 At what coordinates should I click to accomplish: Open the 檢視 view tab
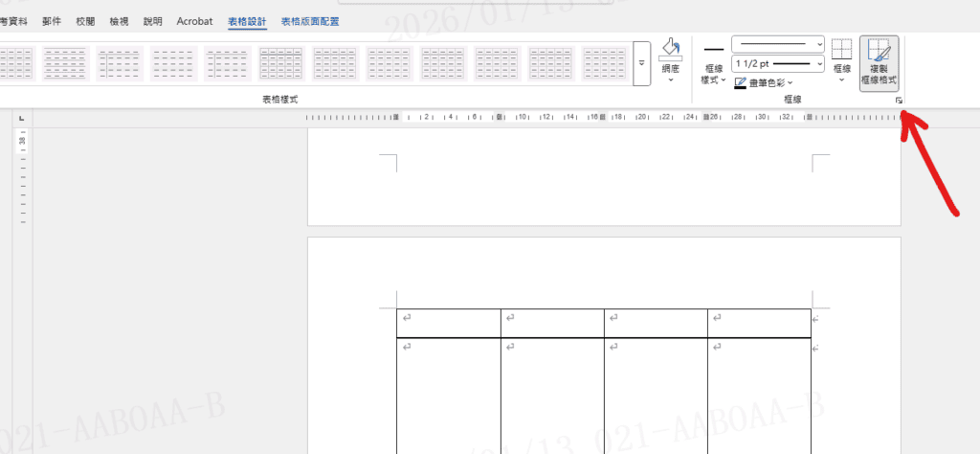point(120,21)
